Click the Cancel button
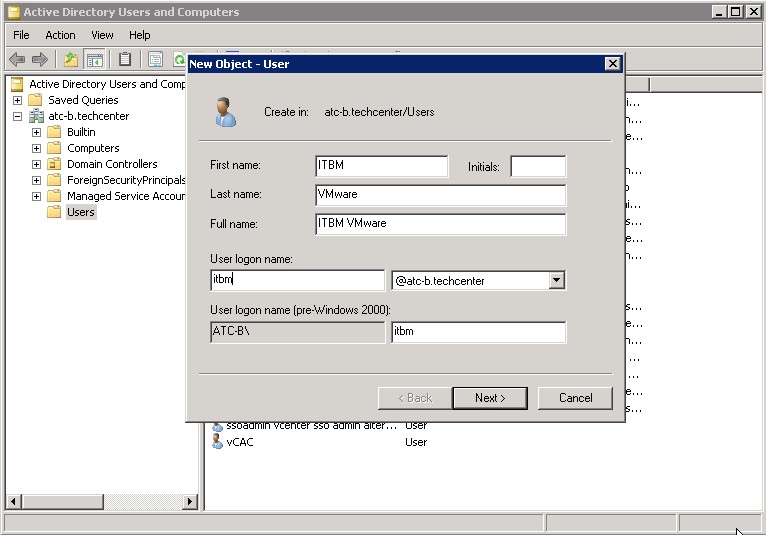This screenshot has height=535, width=766. [575, 398]
